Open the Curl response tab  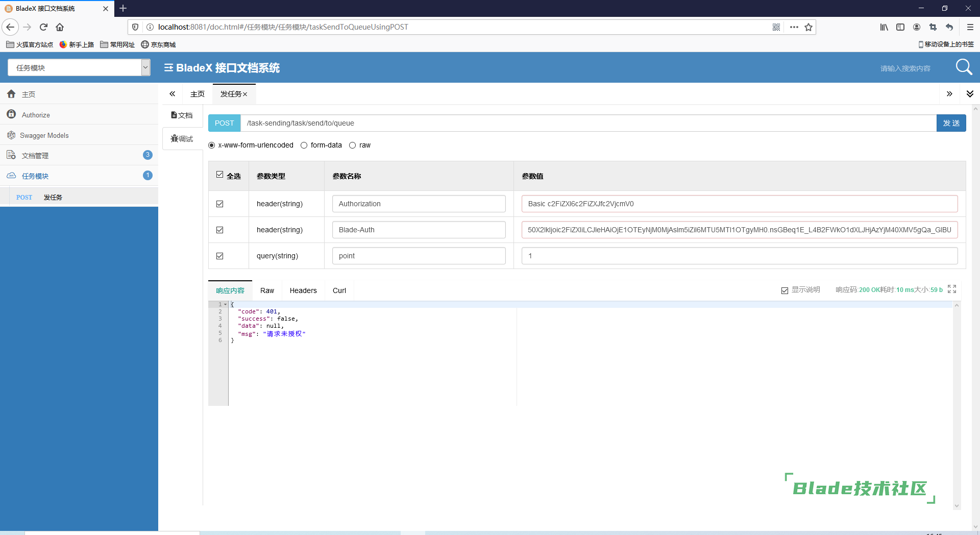339,290
